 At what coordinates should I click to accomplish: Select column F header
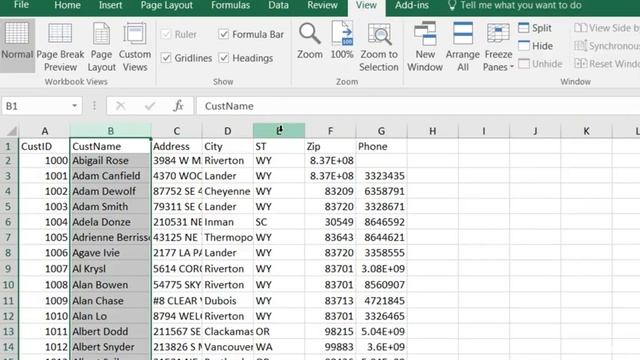(330, 131)
